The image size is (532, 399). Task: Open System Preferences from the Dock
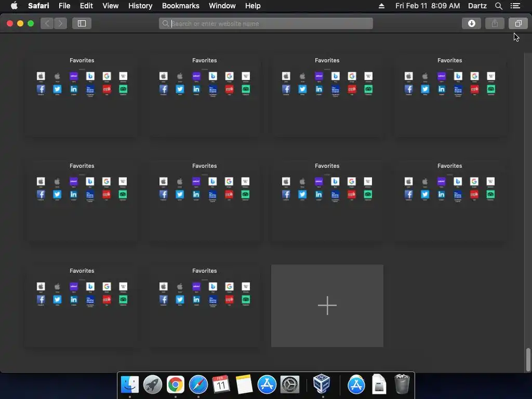coord(290,384)
